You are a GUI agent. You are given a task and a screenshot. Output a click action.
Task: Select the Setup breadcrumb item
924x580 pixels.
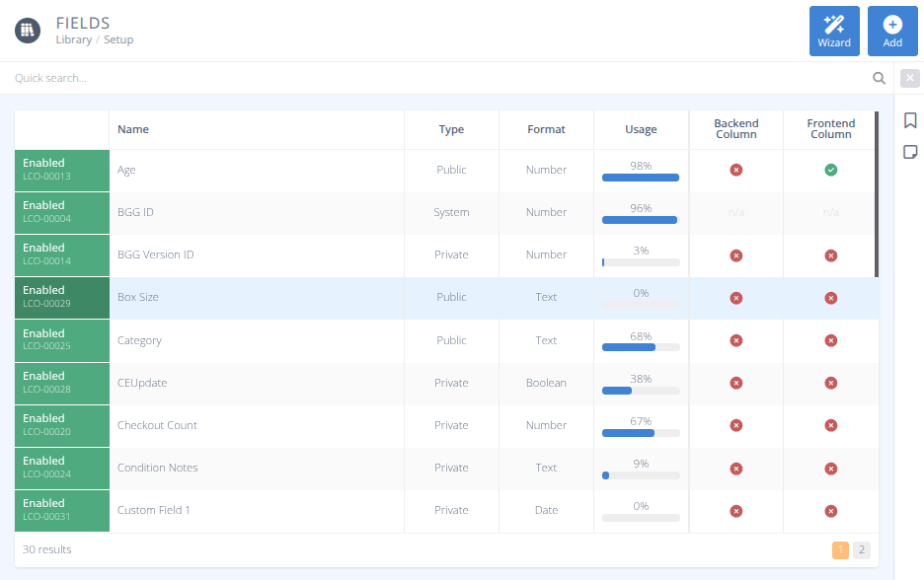point(118,39)
